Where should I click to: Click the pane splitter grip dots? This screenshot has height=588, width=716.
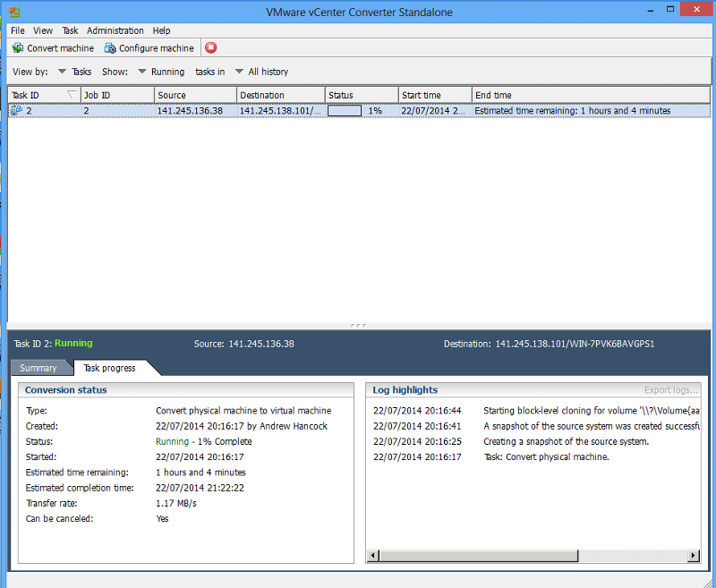(359, 326)
